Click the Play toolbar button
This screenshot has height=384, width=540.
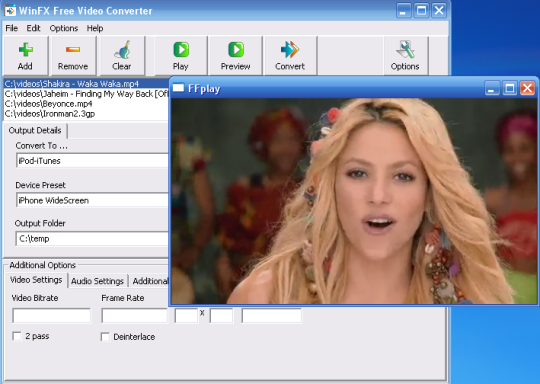181,55
